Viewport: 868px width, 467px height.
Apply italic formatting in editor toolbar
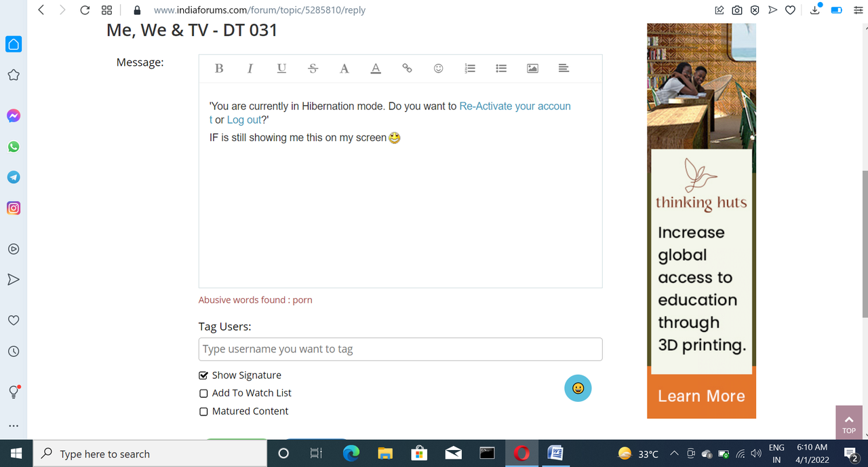(x=250, y=69)
